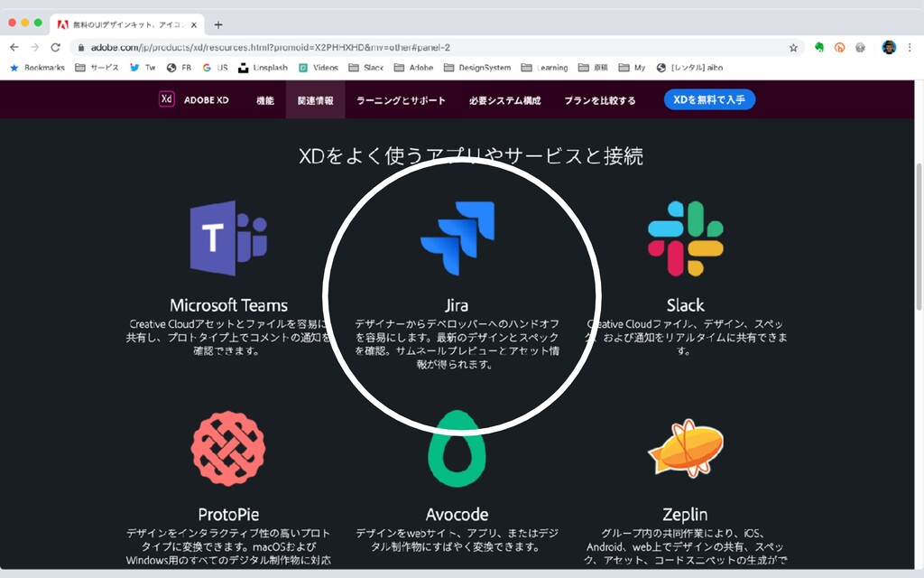The width and height of the screenshot is (924, 578).
Task: Click the Microsoft Teams heading
Action: [228, 305]
